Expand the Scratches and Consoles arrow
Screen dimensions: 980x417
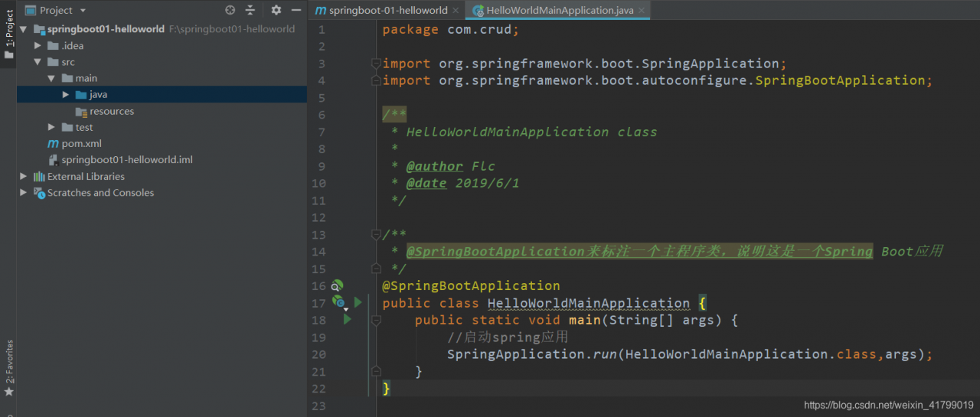click(24, 193)
